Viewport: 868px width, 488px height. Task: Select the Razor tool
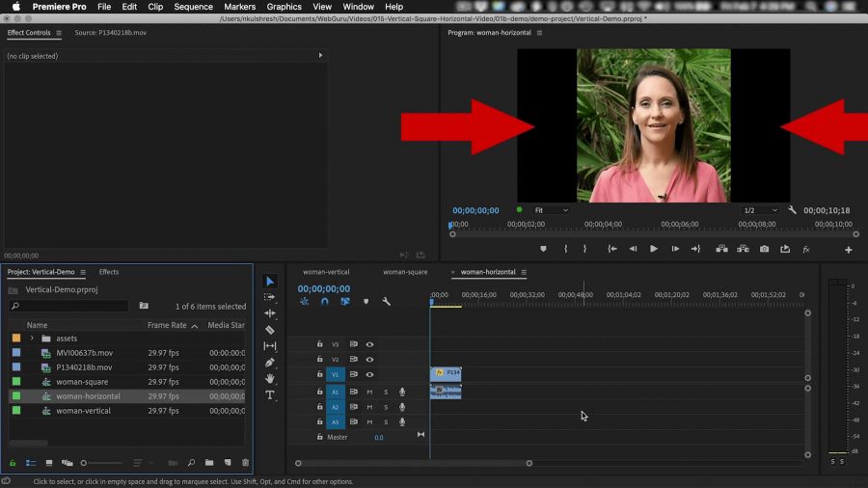[270, 330]
